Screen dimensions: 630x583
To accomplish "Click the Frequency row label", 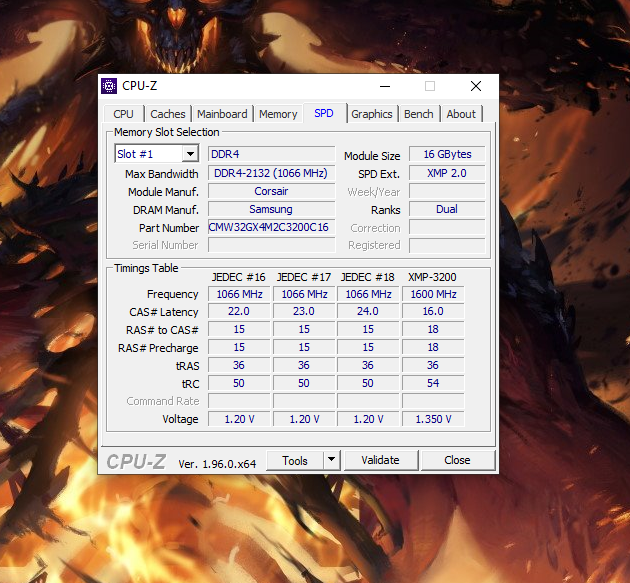I will 172,295.
